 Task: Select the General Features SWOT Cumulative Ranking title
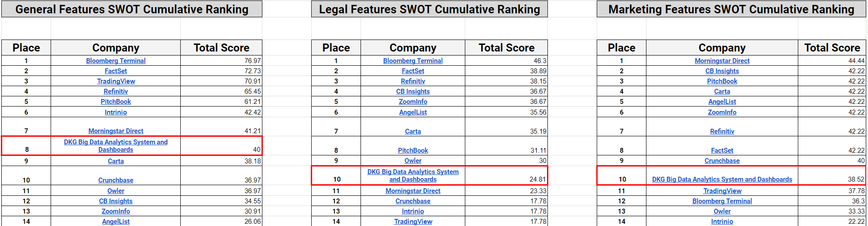point(132,9)
